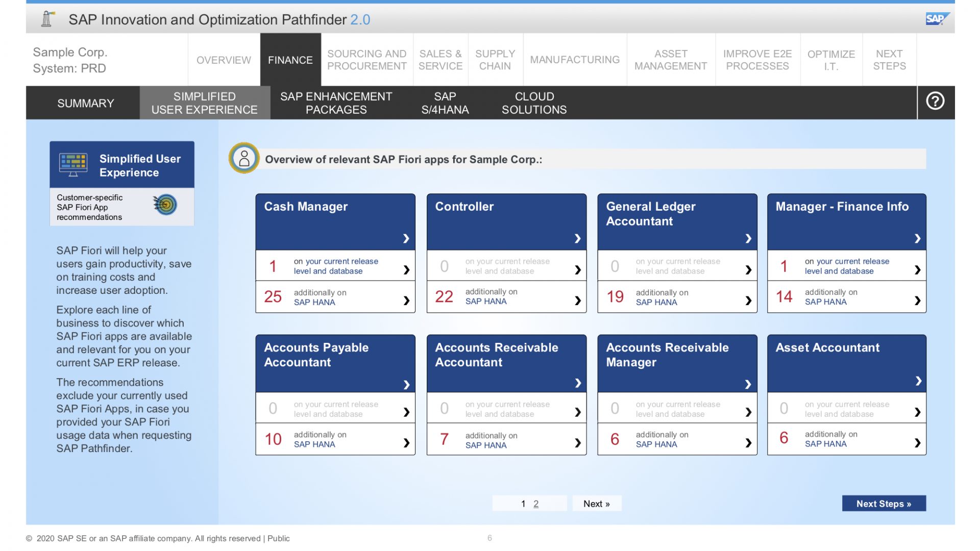Click the person icon next to the Fiori overview heading
The width and height of the screenshot is (980, 551).
pyautogui.click(x=244, y=159)
